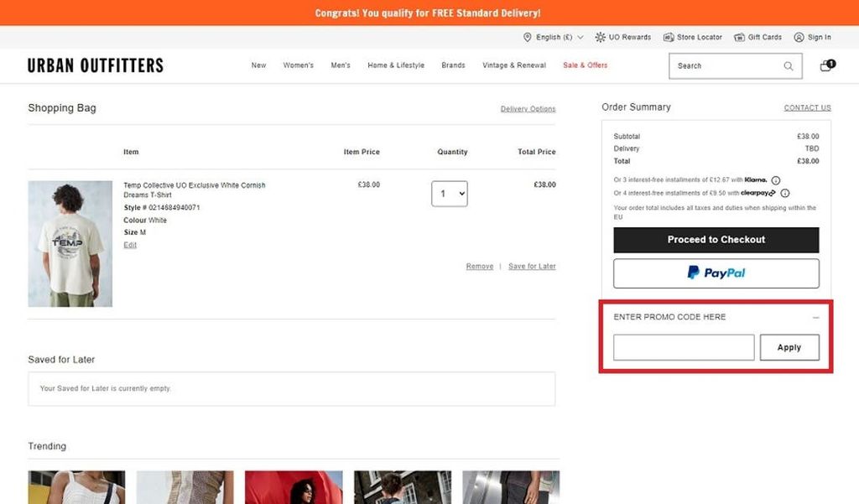This screenshot has height=504, width=859.
Task: Open the Vintage & Renewal menu
Action: (513, 65)
